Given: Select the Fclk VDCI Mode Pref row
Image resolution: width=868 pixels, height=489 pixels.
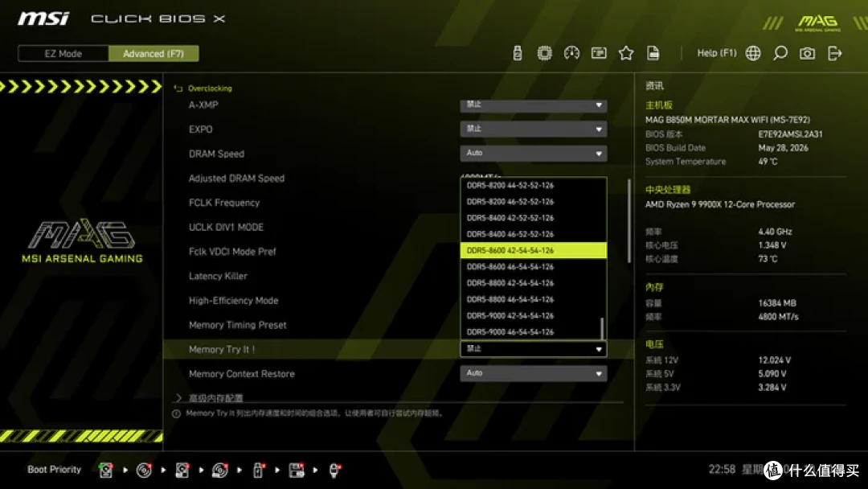Looking at the screenshot, I should click(399, 252).
